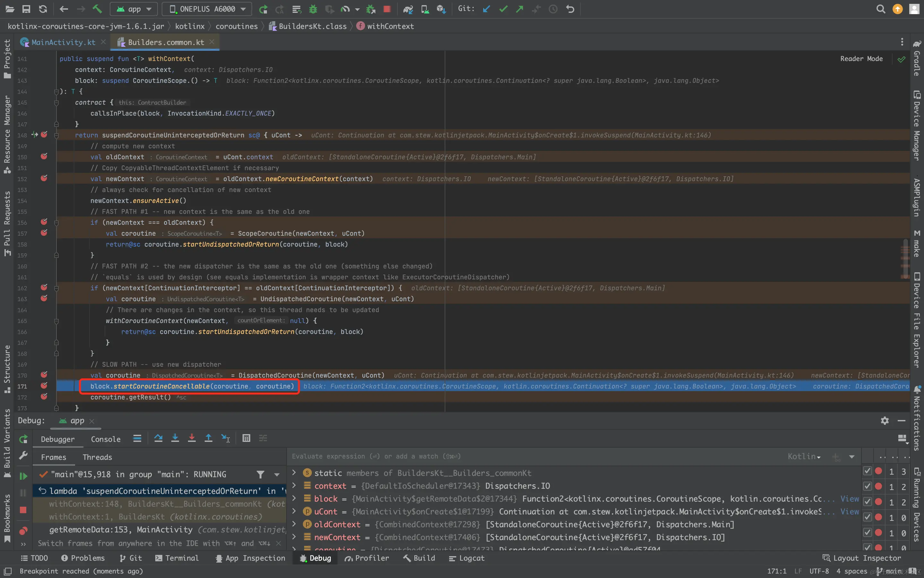This screenshot has height=578, width=924.
Task: Click the thread filter funnel icon
Action: point(261,474)
